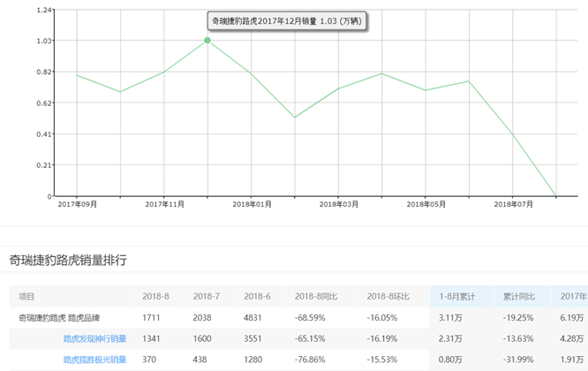Select the 6.19万 cell

point(572,318)
